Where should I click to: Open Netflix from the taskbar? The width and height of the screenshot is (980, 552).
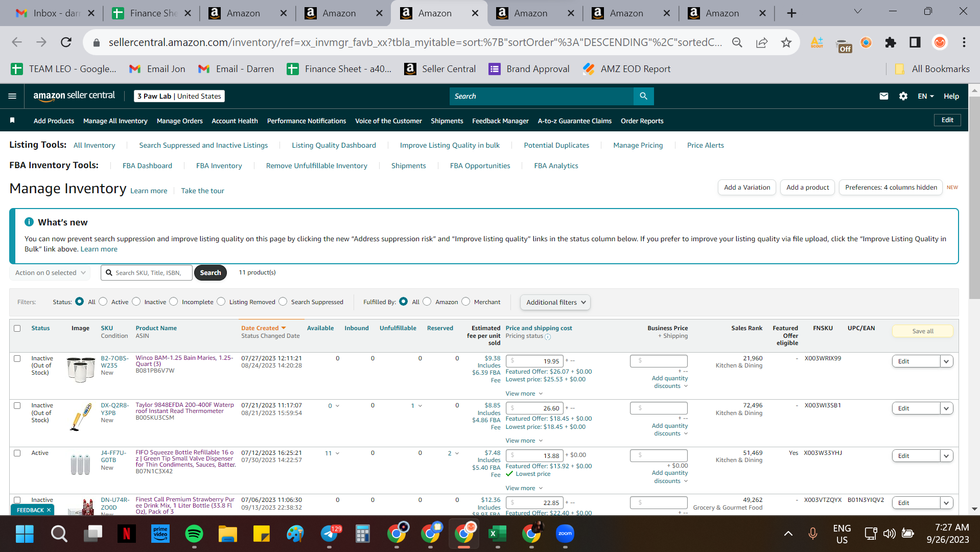point(126,534)
